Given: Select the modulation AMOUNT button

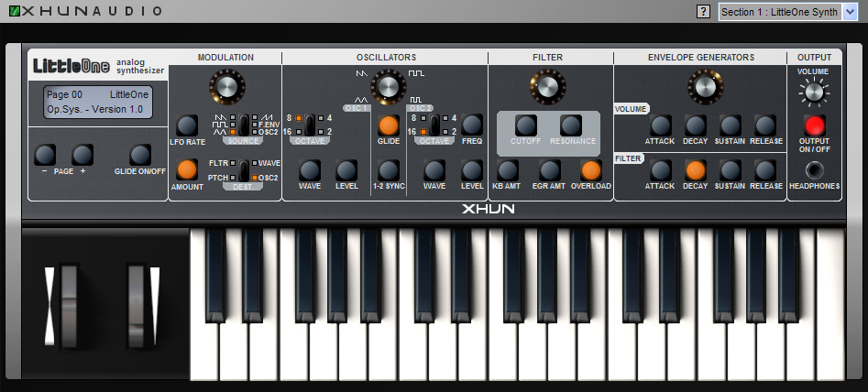Looking at the screenshot, I should (187, 169).
